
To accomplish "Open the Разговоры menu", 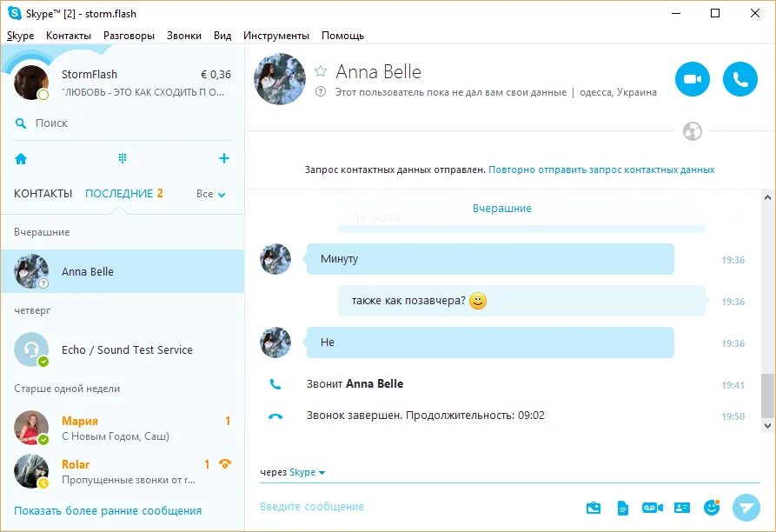I will [129, 36].
